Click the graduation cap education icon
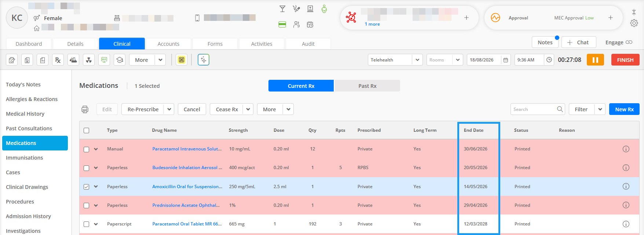This screenshot has width=644, height=235. tap(120, 60)
